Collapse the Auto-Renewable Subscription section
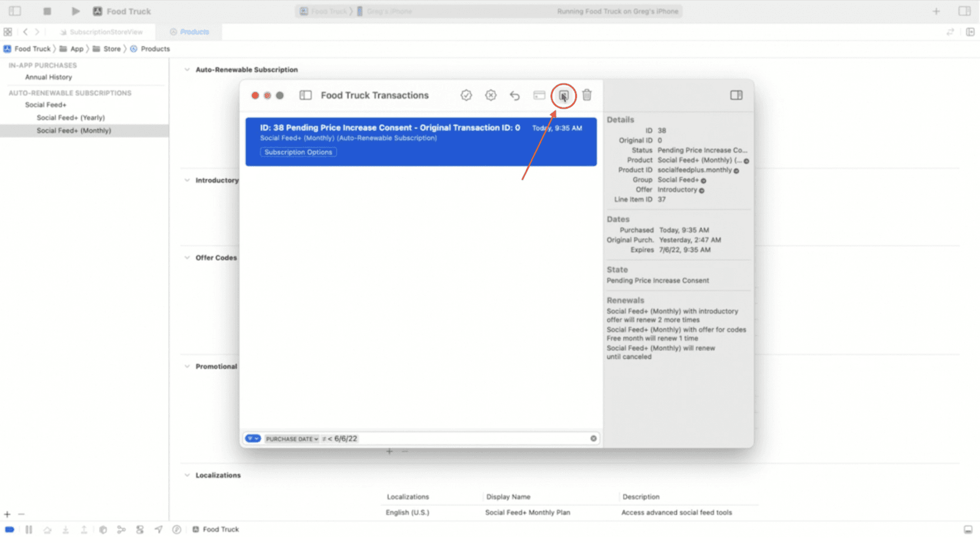This screenshot has height=543, width=980. pyautogui.click(x=186, y=69)
